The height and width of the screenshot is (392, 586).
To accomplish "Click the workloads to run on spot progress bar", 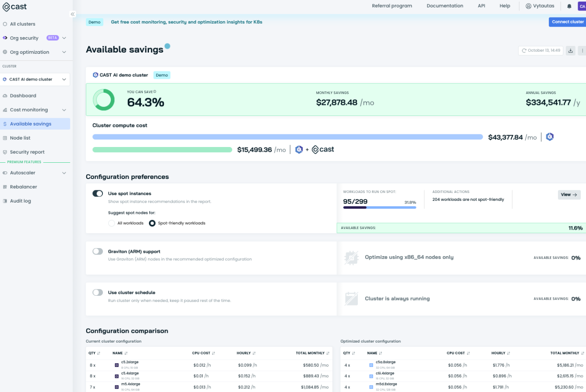I will click(x=379, y=208).
